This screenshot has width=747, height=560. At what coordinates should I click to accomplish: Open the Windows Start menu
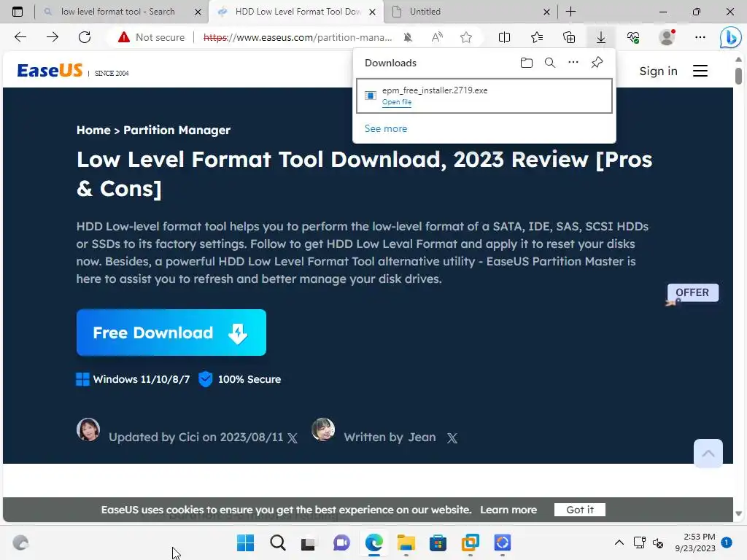tap(245, 542)
